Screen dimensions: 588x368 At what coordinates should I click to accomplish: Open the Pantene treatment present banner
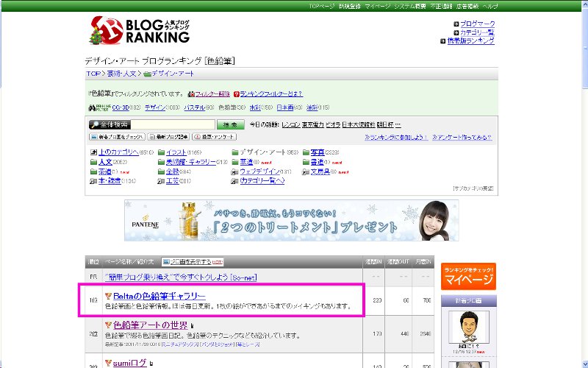pos(291,220)
